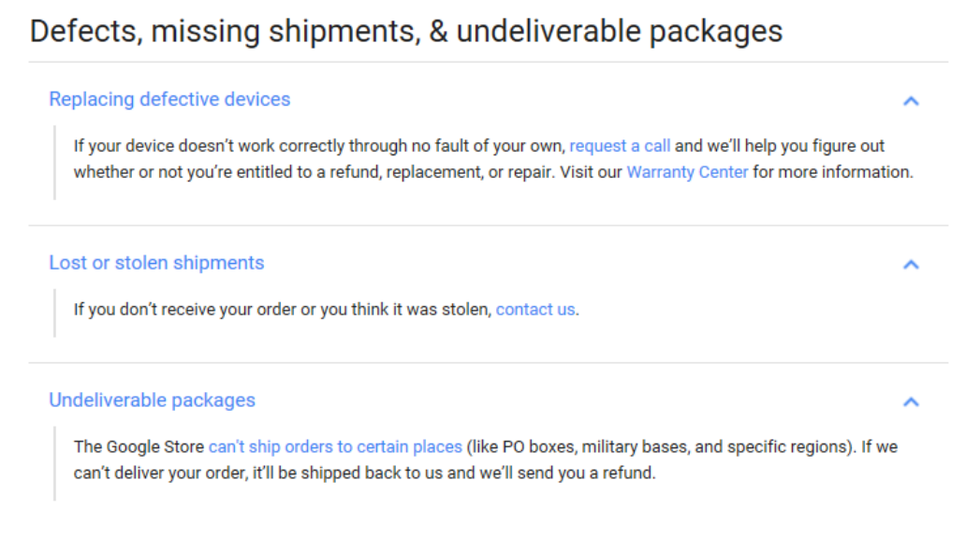Open can't ship orders to certain places link

coord(335,447)
